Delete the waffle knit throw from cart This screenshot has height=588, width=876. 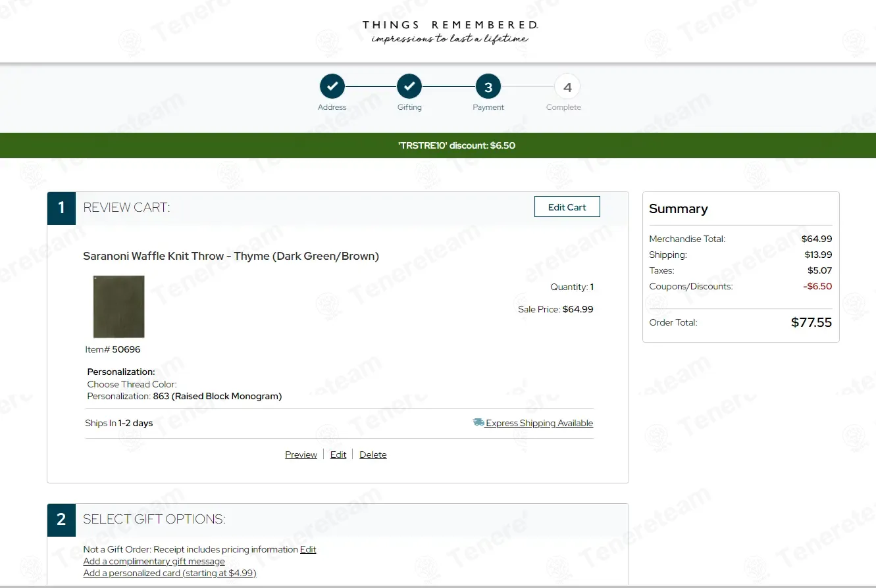pos(373,454)
